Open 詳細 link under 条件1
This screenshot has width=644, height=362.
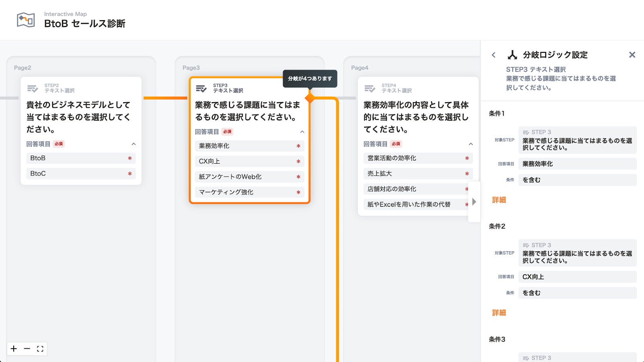[499, 200]
